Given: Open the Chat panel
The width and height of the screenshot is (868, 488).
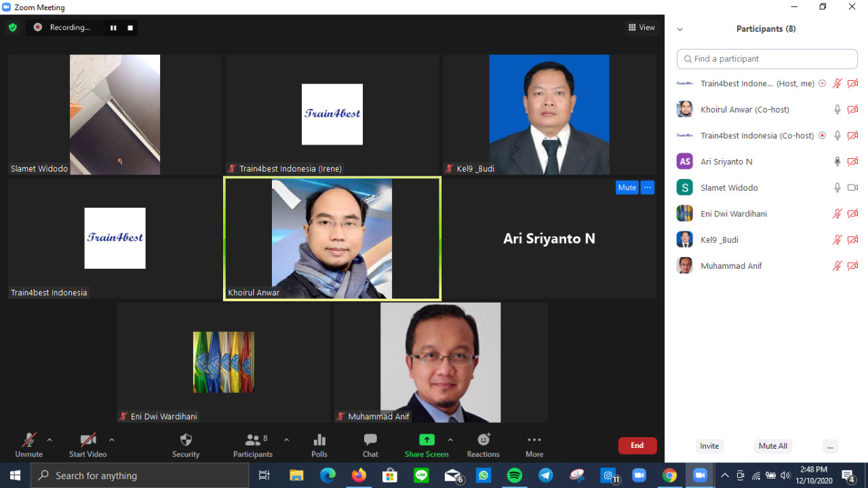Looking at the screenshot, I should pyautogui.click(x=370, y=445).
